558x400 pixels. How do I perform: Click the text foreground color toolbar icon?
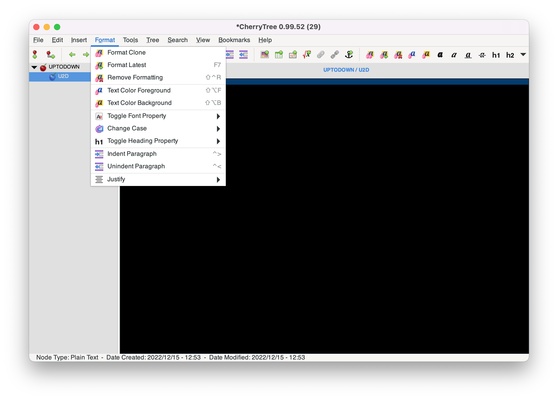[x=412, y=55]
